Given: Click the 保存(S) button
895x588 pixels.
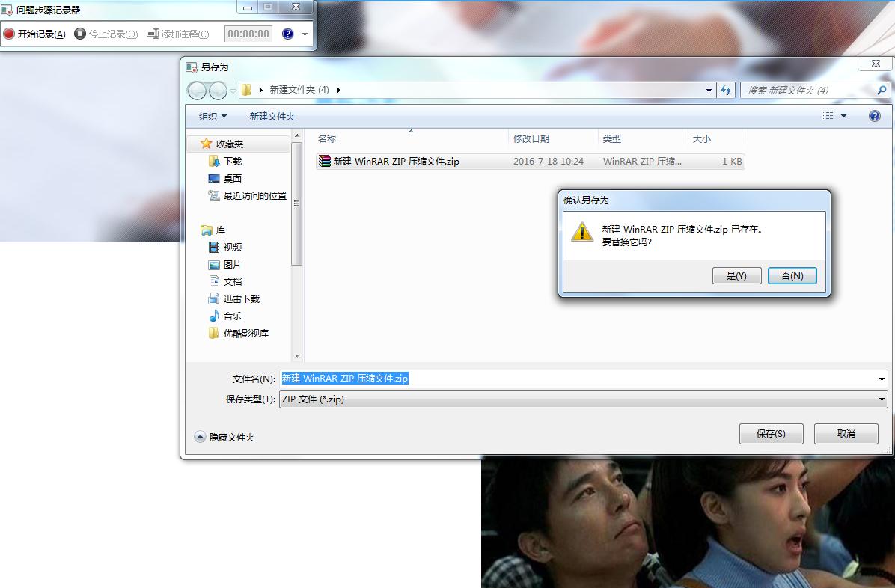Looking at the screenshot, I should [x=771, y=433].
